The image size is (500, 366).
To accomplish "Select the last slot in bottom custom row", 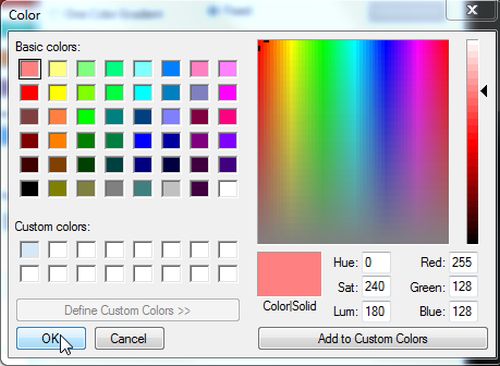I will point(228,274).
